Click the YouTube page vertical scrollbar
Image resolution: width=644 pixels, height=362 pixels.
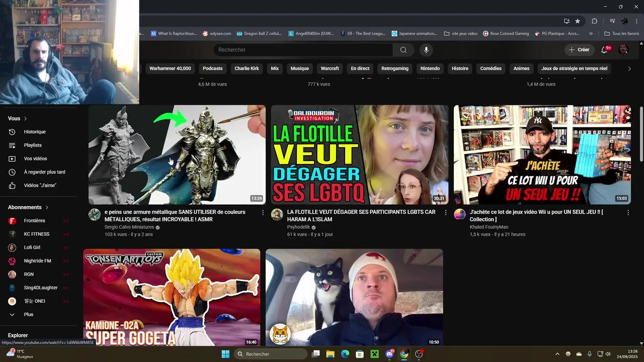[641, 134]
